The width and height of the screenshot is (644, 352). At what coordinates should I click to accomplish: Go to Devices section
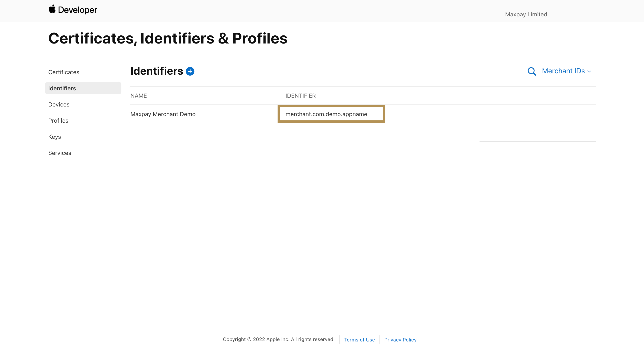59,104
